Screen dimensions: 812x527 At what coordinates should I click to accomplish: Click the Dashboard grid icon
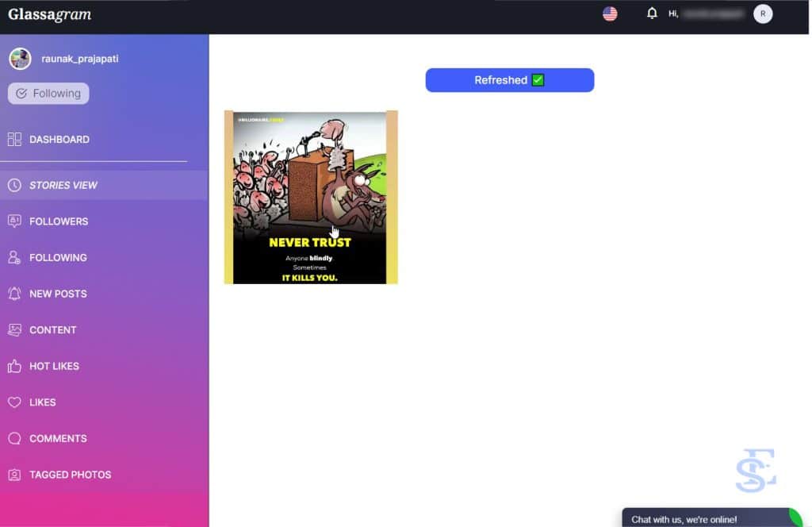point(14,140)
